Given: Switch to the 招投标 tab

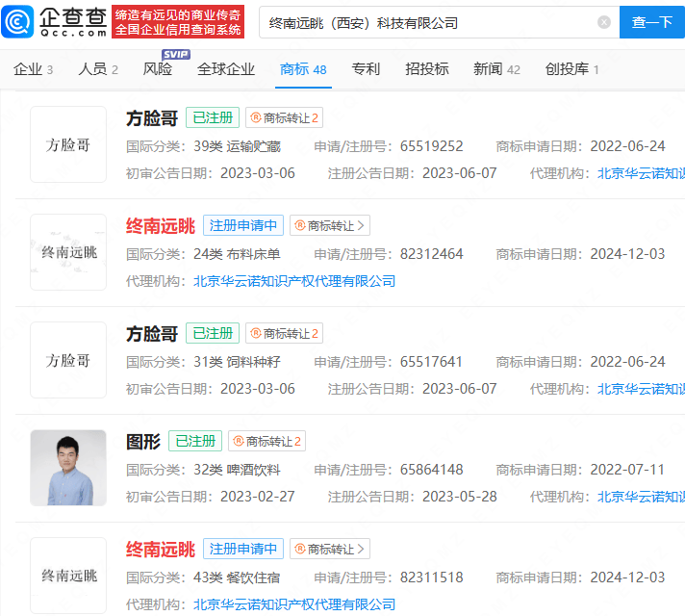Looking at the screenshot, I should [x=427, y=69].
